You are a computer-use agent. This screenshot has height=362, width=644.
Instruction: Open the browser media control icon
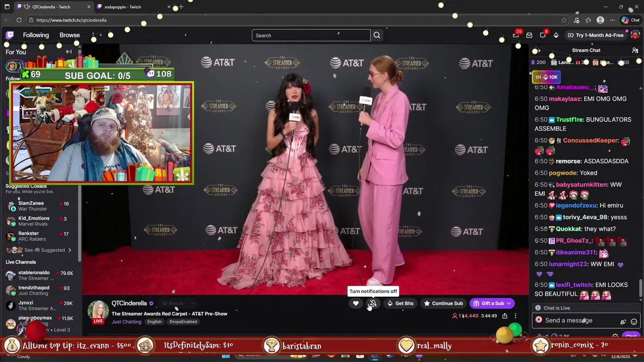click(x=576, y=20)
